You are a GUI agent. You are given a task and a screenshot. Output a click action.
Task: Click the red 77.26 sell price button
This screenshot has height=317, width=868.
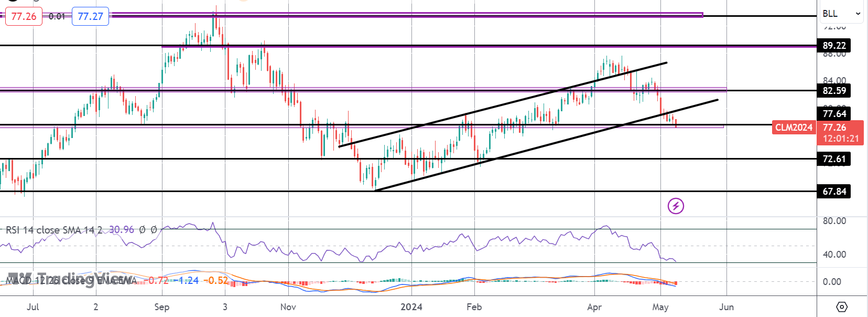24,16
